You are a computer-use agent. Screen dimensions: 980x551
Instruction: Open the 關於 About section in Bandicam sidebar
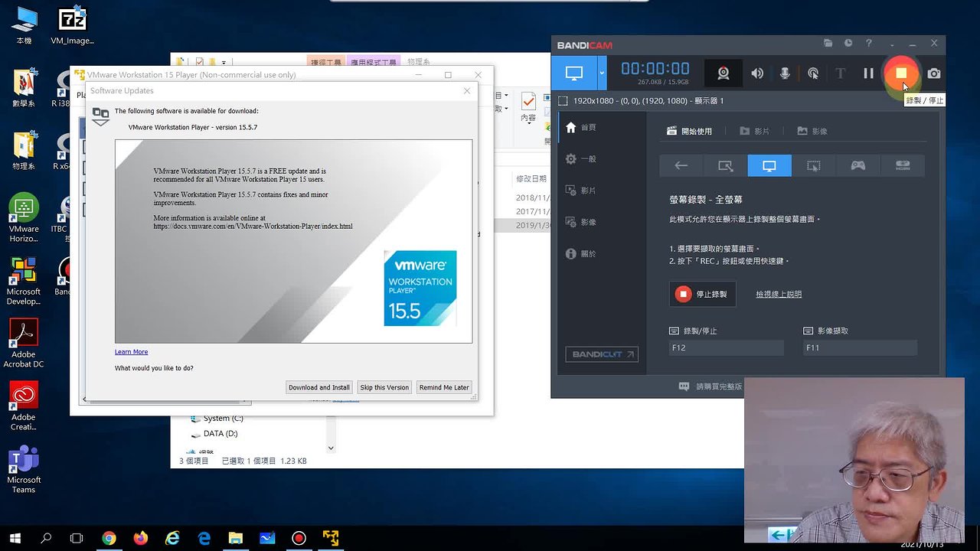coord(581,253)
